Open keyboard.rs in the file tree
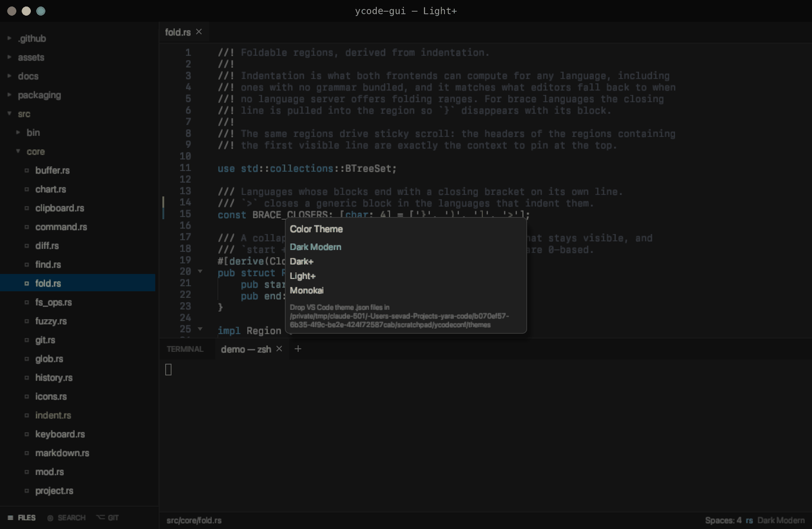 pyautogui.click(x=60, y=434)
